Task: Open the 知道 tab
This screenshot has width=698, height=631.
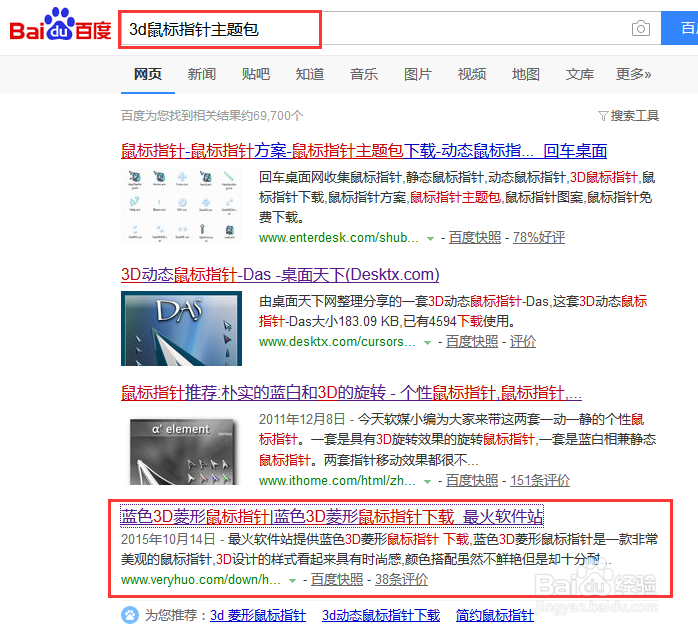Action: point(310,74)
